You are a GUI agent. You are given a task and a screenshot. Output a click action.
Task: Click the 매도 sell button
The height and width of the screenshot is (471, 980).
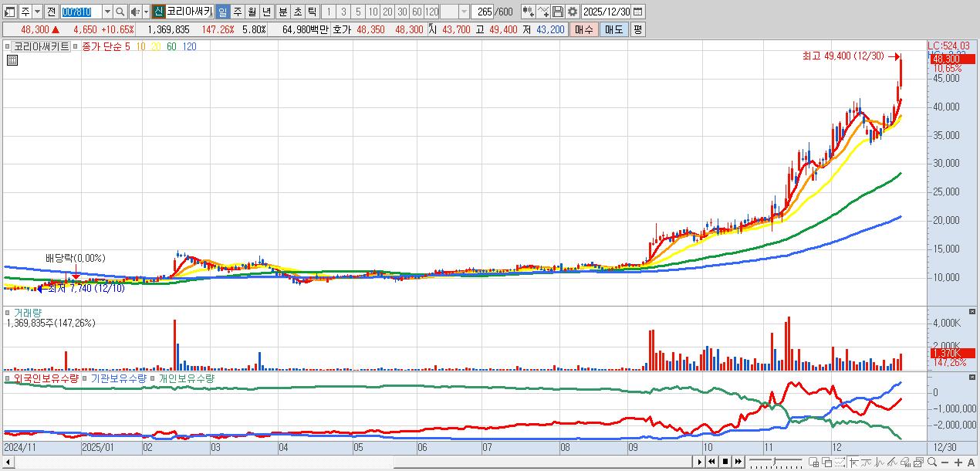[x=613, y=29]
